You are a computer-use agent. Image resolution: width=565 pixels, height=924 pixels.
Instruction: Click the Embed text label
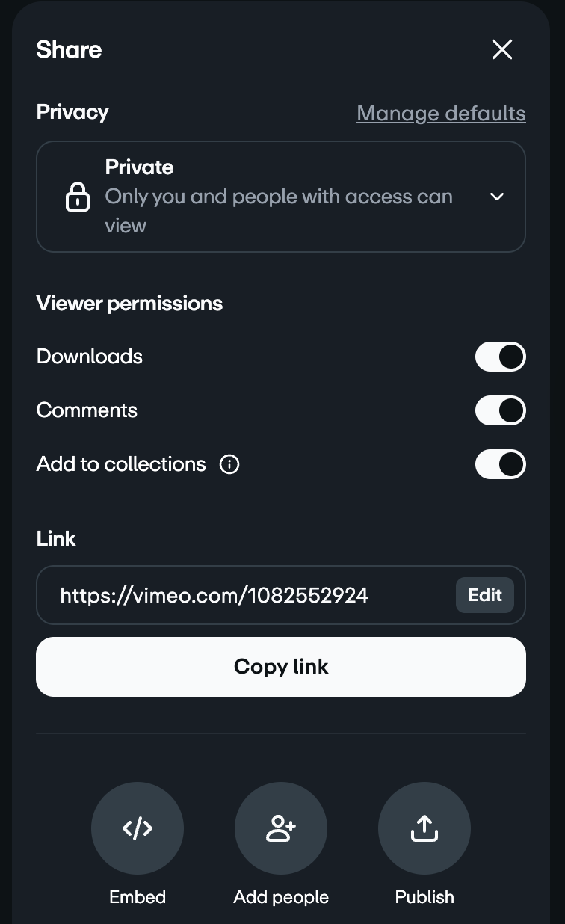pos(138,897)
